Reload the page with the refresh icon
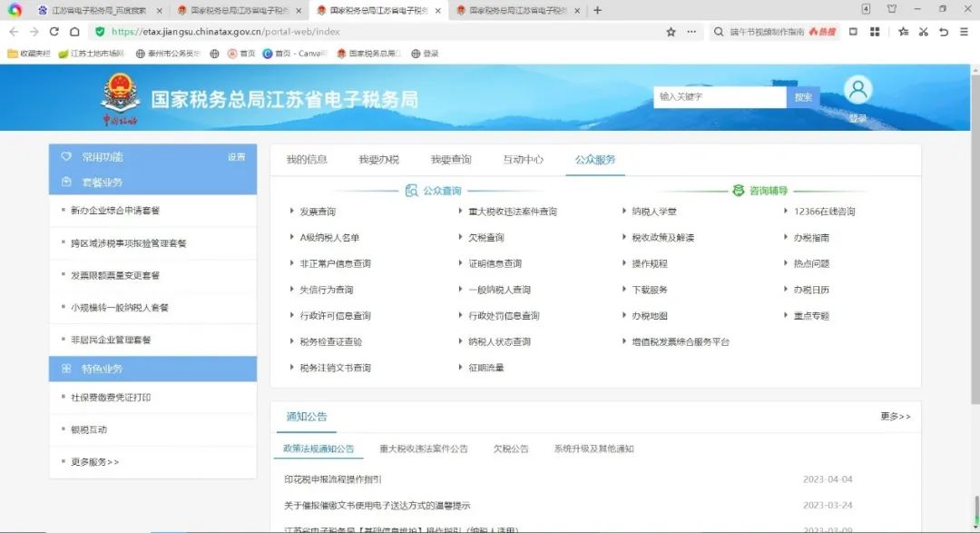Image resolution: width=980 pixels, height=533 pixels. (54, 31)
